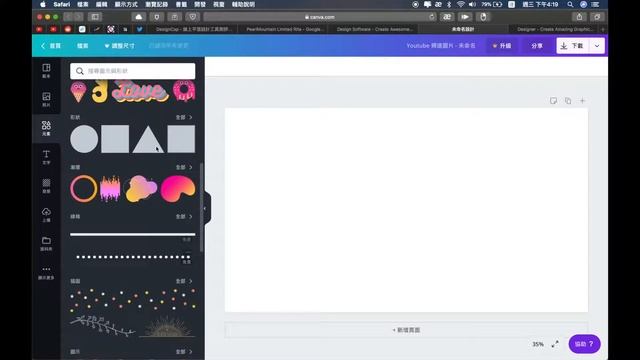Open the Help (協助) button

tap(584, 344)
